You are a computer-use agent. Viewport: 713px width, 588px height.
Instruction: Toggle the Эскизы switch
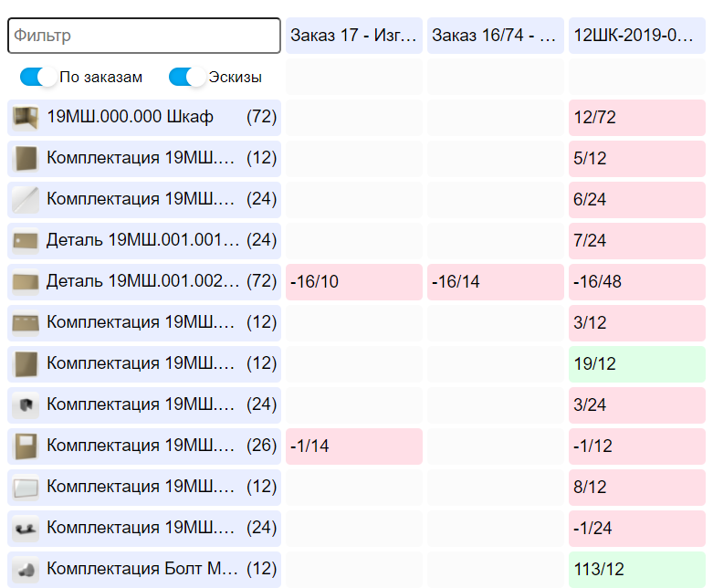click(x=187, y=78)
